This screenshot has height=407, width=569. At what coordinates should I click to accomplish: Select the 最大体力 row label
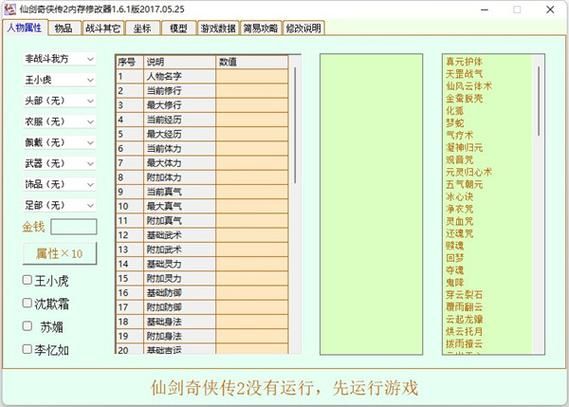point(164,163)
